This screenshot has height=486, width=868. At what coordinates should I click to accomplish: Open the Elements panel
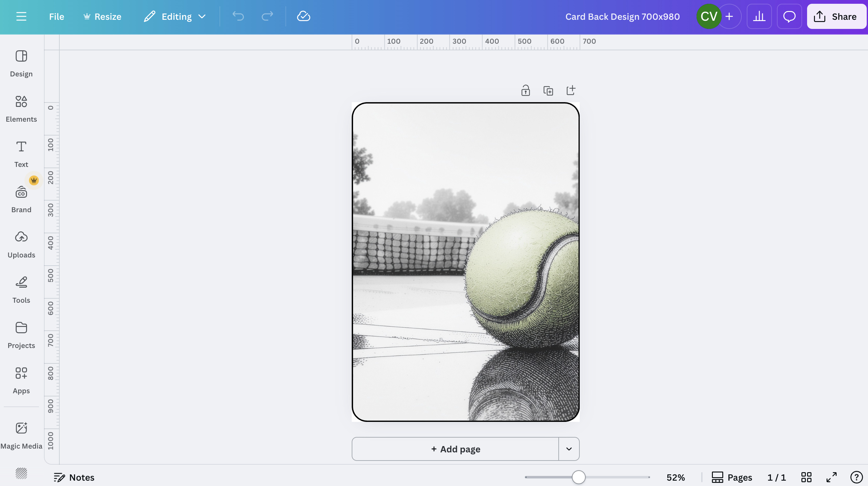(x=21, y=108)
